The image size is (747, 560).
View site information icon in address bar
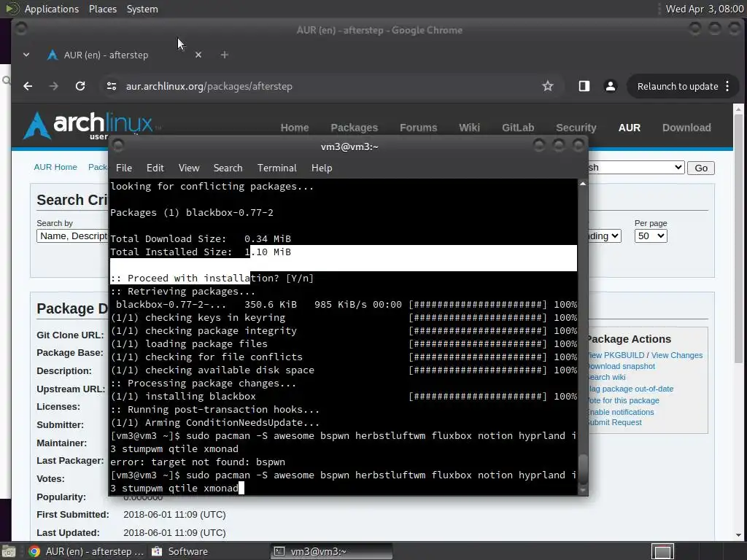pyautogui.click(x=112, y=86)
